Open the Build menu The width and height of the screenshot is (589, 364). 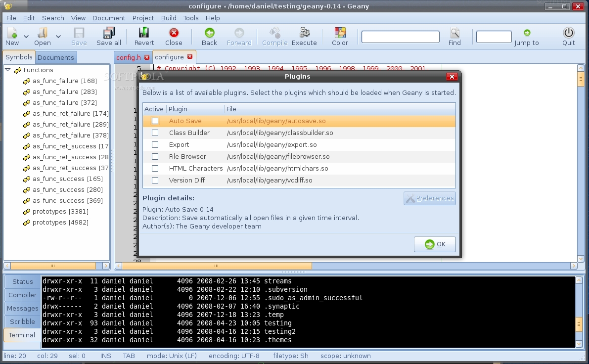tap(169, 18)
